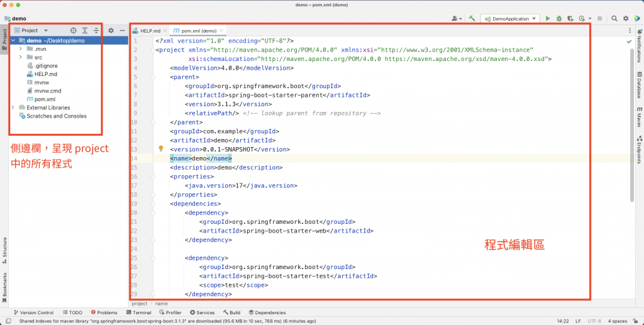Open the Code With Me user icon
This screenshot has width=644, height=325.
click(457, 18)
